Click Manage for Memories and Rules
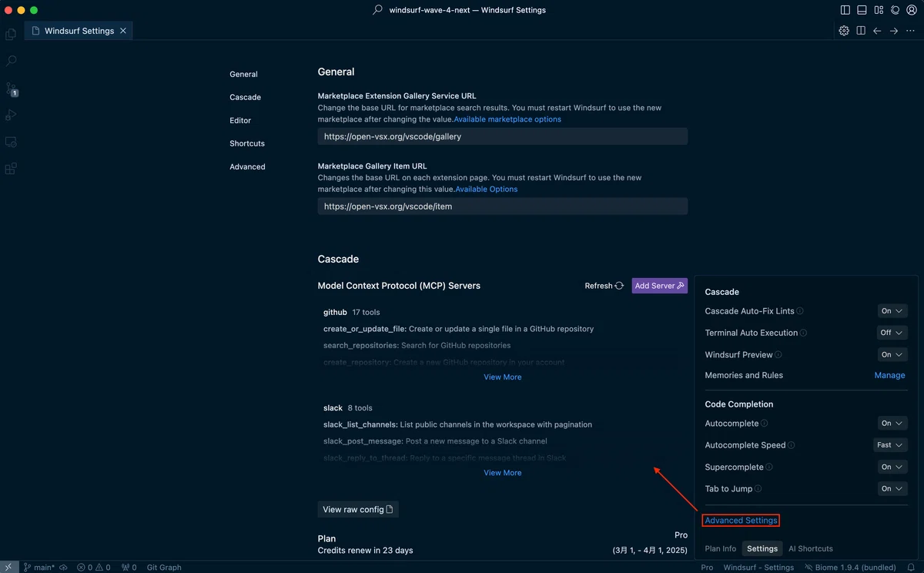Image resolution: width=924 pixels, height=573 pixels. click(x=889, y=375)
